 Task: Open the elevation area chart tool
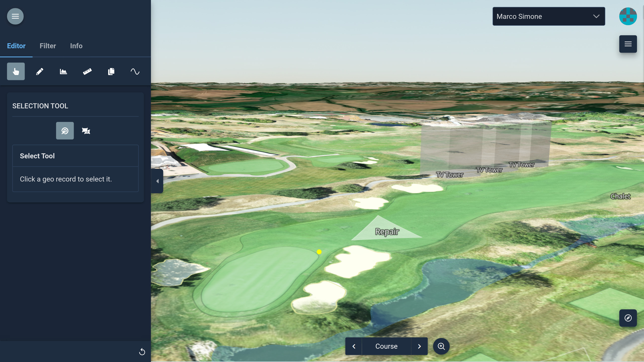pos(63,71)
